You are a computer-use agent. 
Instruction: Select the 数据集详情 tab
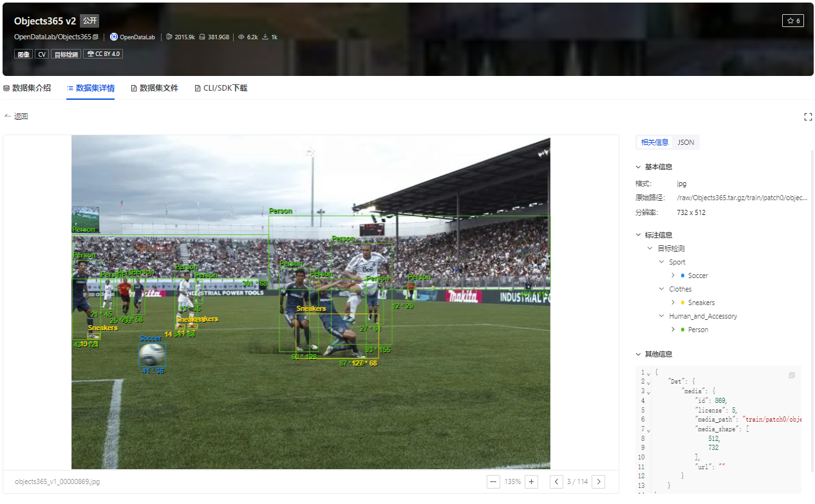(91, 88)
